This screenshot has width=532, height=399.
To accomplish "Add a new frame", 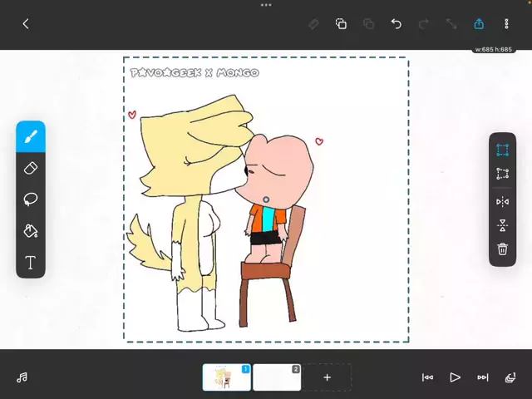I will [x=327, y=377].
